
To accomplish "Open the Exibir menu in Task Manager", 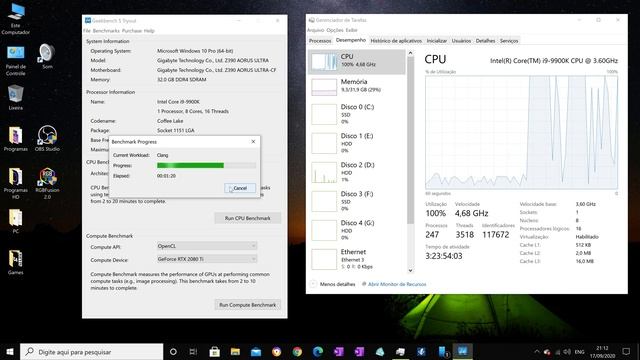I will coord(351,30).
